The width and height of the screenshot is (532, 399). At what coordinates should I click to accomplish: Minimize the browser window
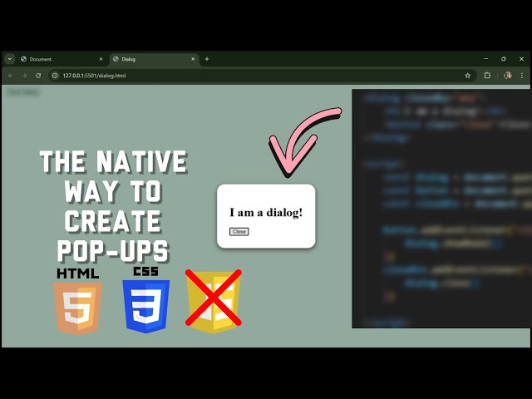pos(485,59)
